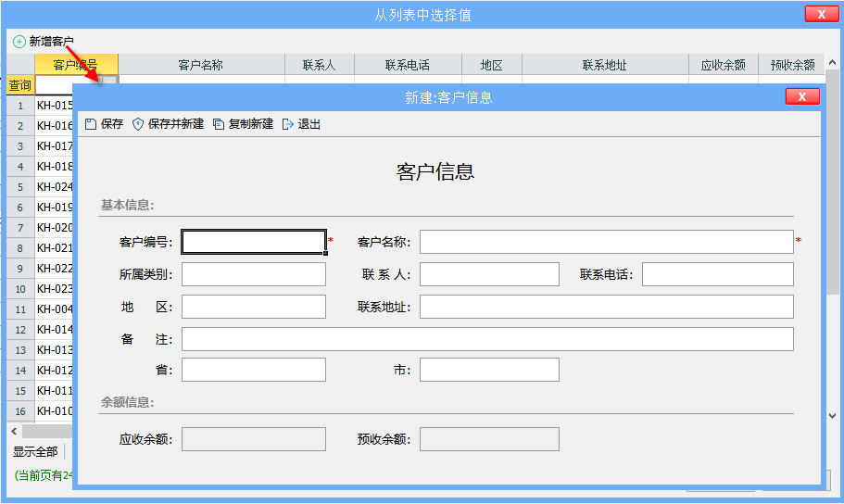
Task: Focus the 联系地址 input field
Action: pyautogui.click(x=607, y=307)
